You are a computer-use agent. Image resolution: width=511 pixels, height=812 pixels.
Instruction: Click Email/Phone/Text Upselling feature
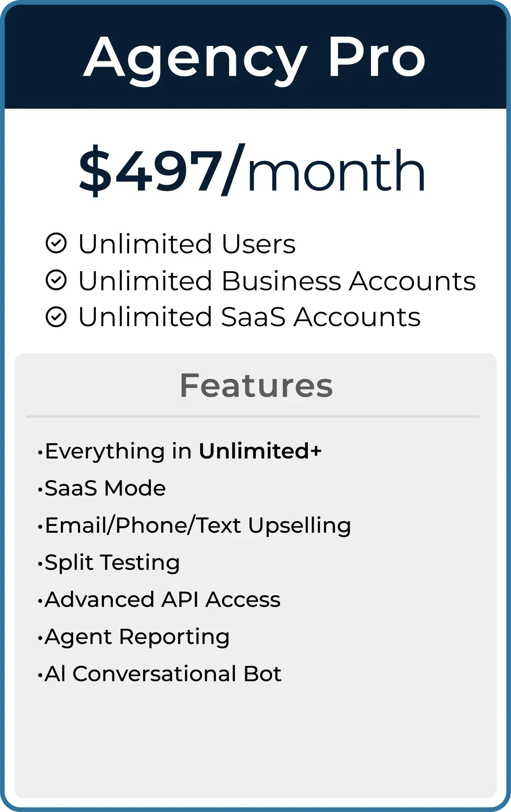[x=194, y=526]
